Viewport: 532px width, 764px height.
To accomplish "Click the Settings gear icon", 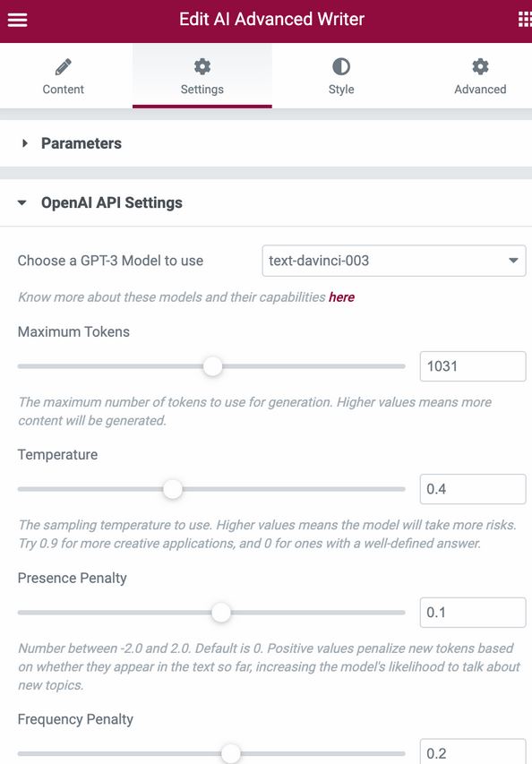I will tap(202, 67).
